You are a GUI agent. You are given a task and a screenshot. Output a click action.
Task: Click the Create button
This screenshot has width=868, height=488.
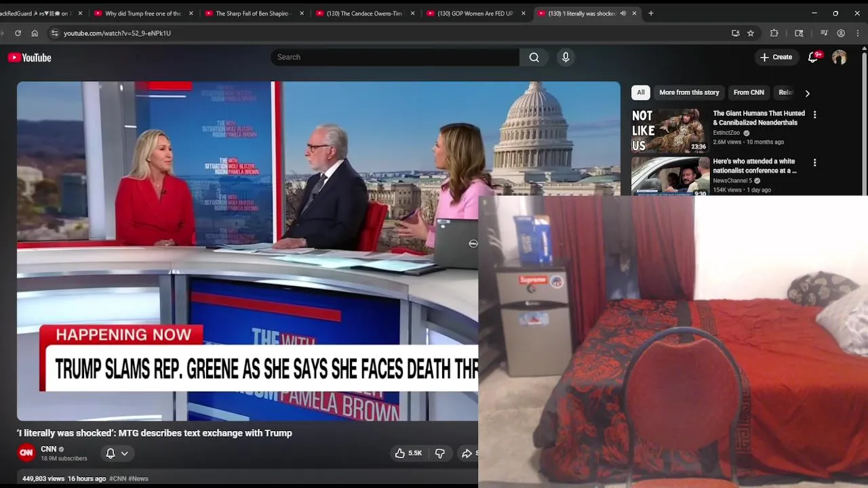[x=776, y=58]
